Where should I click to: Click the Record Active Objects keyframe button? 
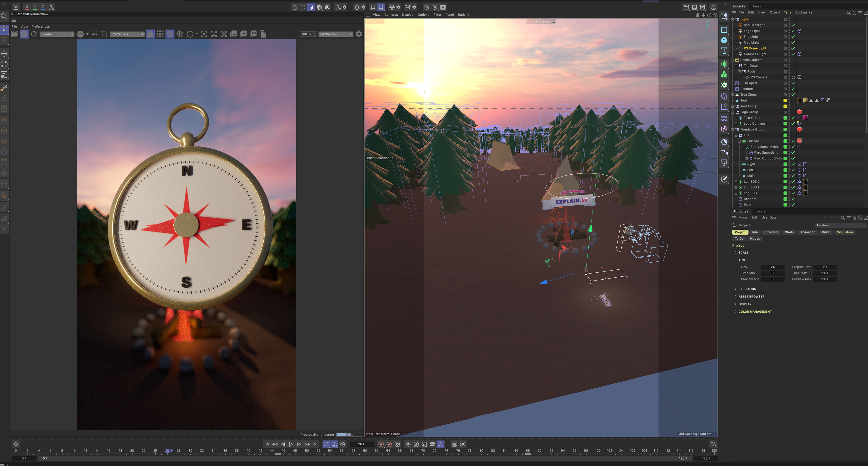point(381,445)
